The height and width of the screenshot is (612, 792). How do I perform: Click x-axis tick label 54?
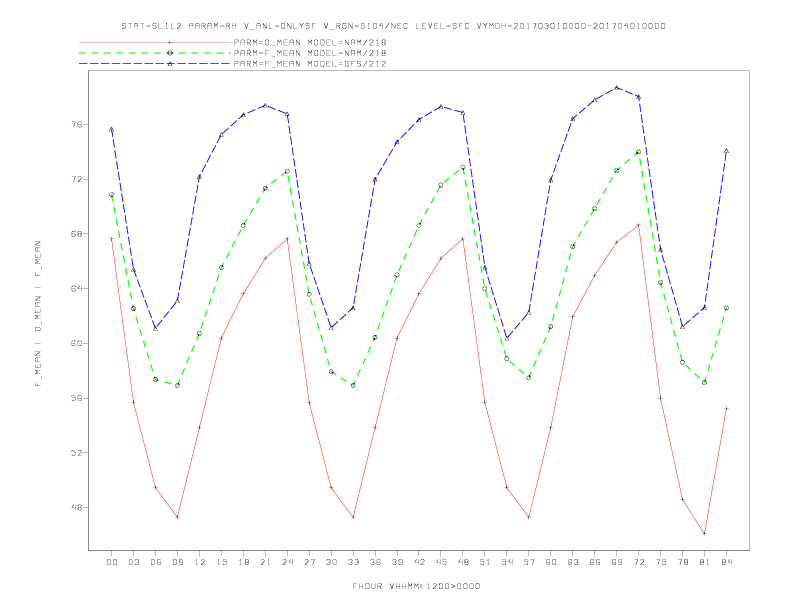click(507, 562)
